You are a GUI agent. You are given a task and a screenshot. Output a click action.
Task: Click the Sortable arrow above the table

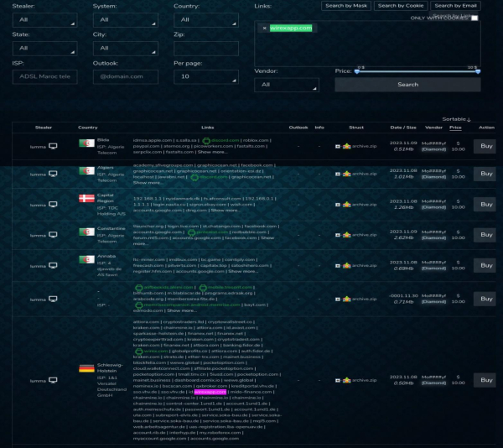(469, 119)
